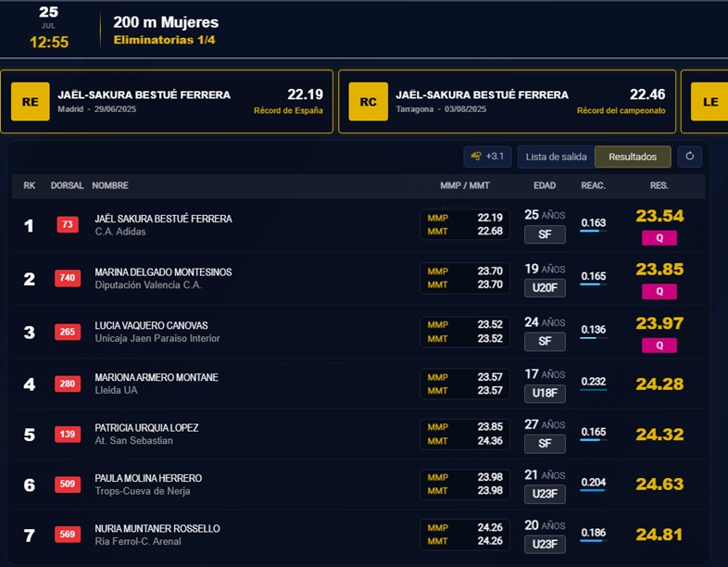
Task: Open athlete Lucia Vaquero Canovas
Action: pyautogui.click(x=151, y=325)
